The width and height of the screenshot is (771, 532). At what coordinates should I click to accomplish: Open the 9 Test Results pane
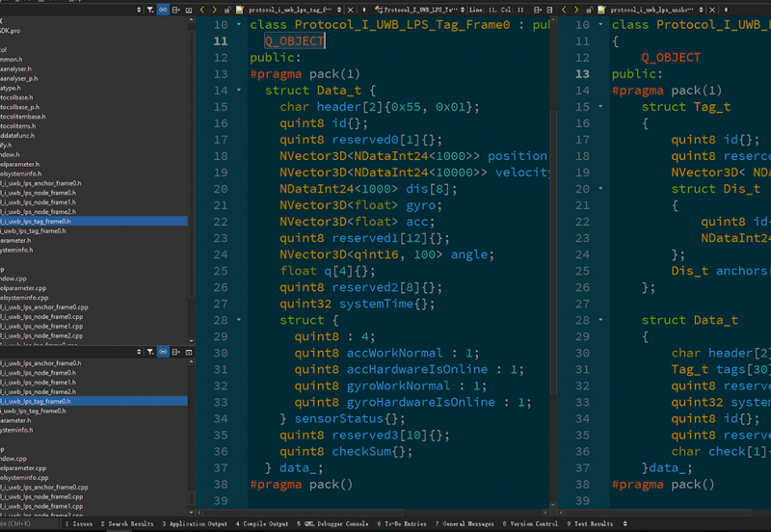pos(590,523)
